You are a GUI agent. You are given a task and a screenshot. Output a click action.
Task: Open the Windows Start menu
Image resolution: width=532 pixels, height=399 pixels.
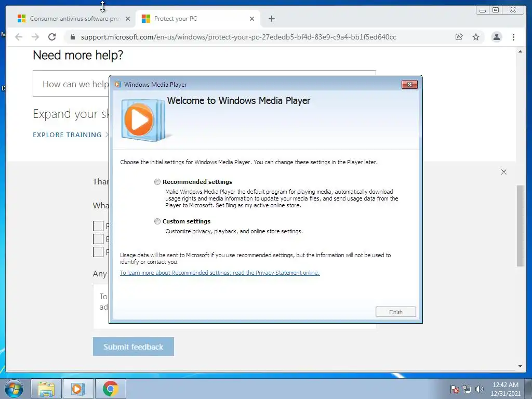click(14, 389)
